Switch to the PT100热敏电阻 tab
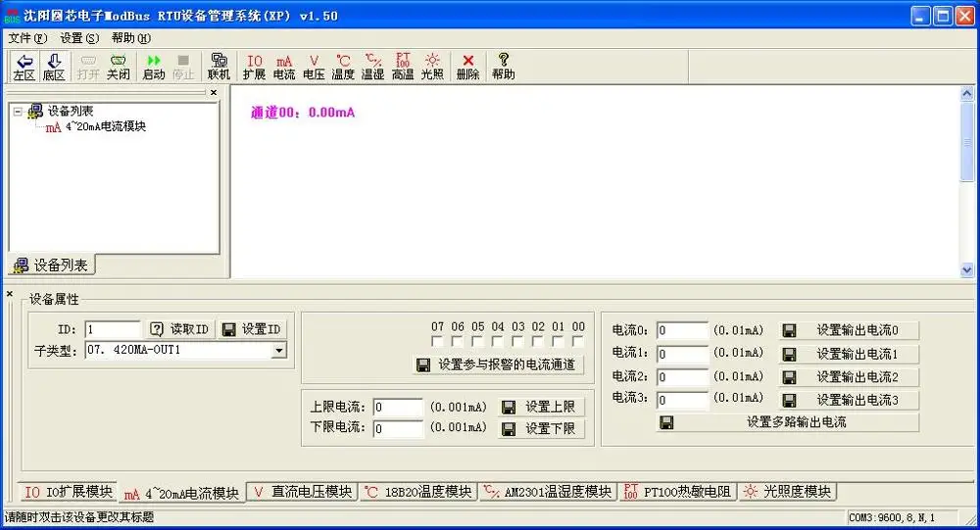980x530 pixels. pyautogui.click(x=677, y=492)
